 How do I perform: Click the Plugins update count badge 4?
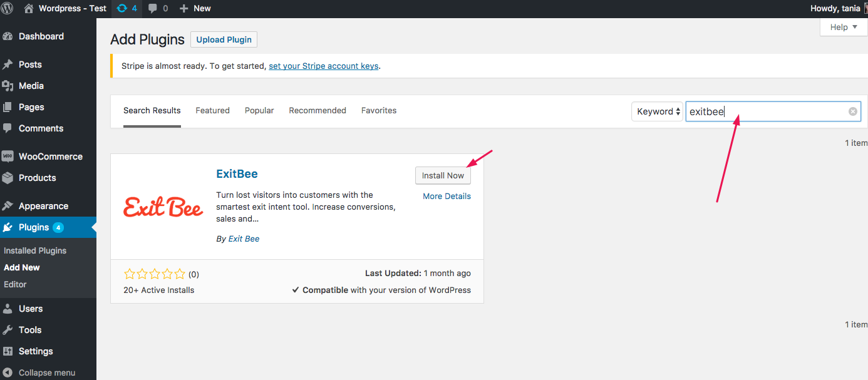click(x=58, y=227)
